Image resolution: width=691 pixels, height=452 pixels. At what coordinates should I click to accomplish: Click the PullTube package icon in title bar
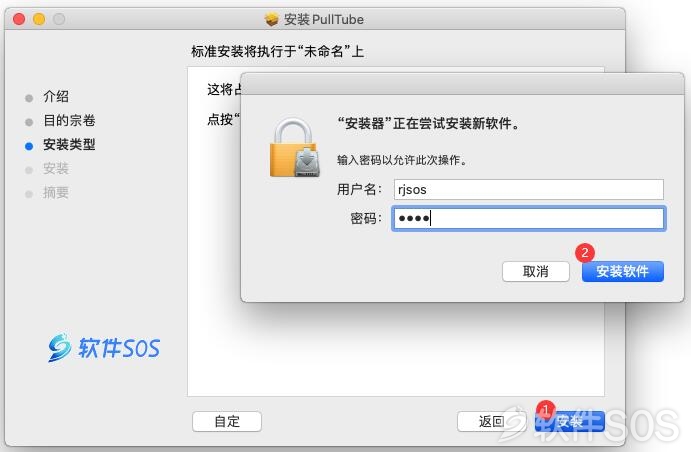pos(271,19)
